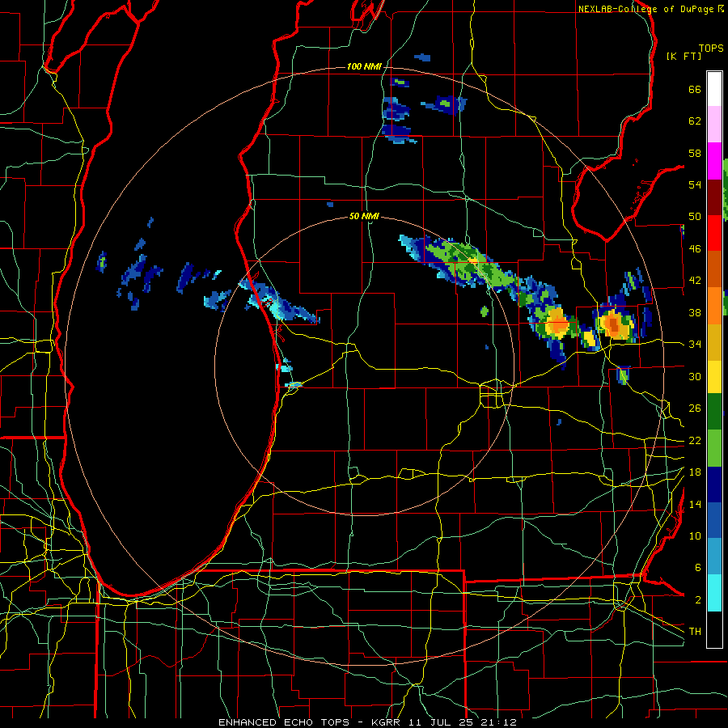Click the 100 NMI range ring label
The image size is (728, 728).
pos(364,67)
